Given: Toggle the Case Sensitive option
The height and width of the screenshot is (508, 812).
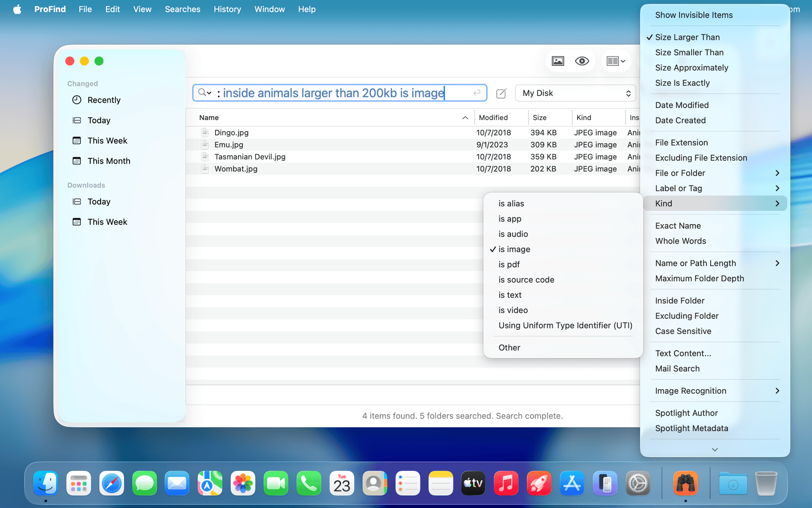Looking at the screenshot, I should coord(715,331).
